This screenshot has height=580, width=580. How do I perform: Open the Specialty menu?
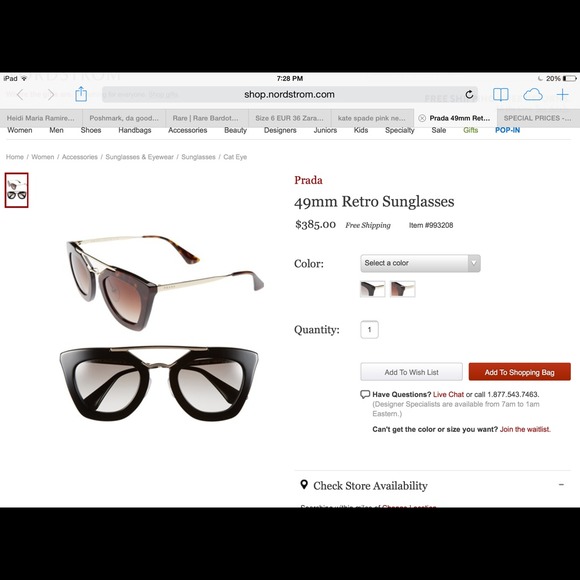(399, 130)
